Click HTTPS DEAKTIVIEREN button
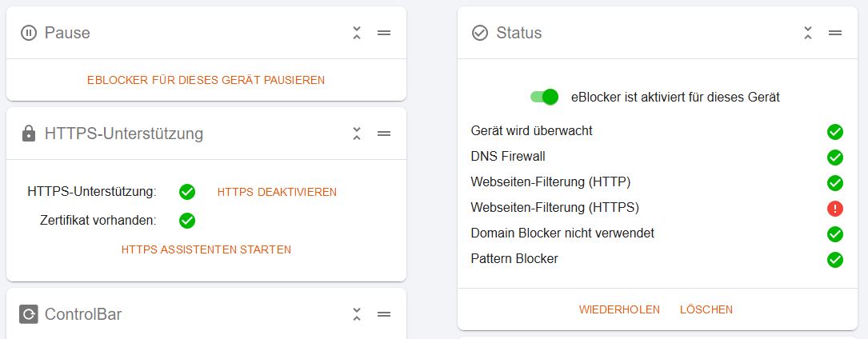The width and height of the screenshot is (868, 339). click(277, 192)
